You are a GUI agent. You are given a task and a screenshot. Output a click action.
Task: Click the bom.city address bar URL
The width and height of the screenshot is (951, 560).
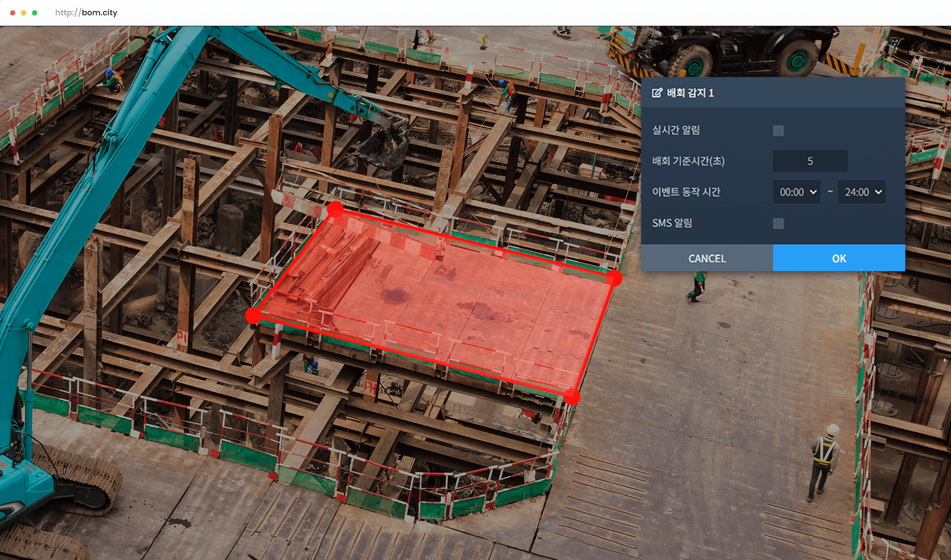(86, 12)
